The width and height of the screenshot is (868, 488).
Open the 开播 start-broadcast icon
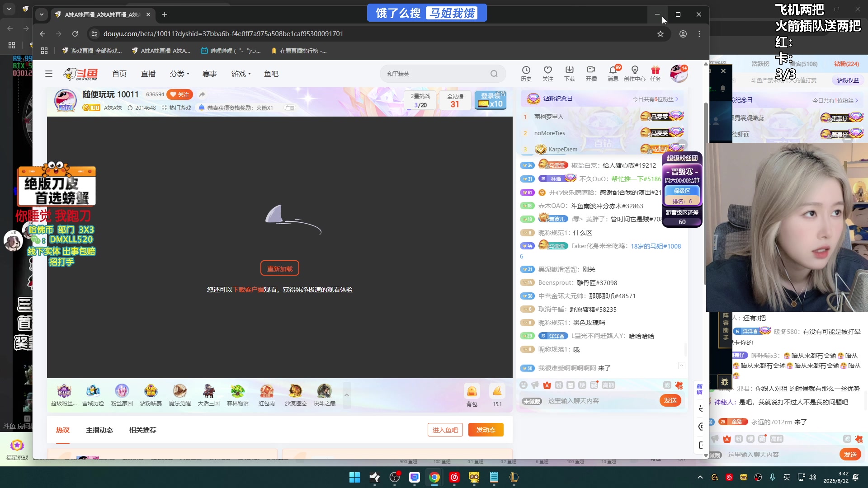tap(591, 74)
